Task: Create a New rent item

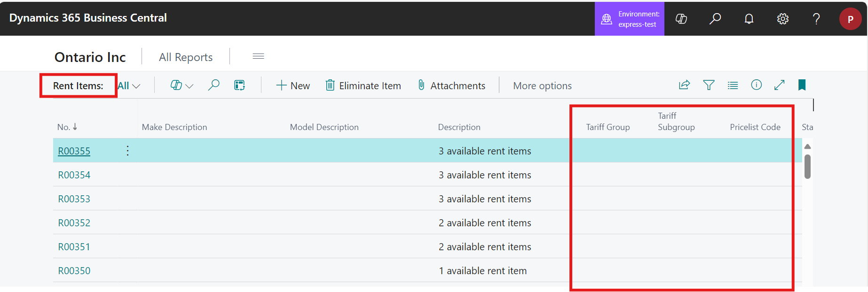Action: pyautogui.click(x=292, y=85)
